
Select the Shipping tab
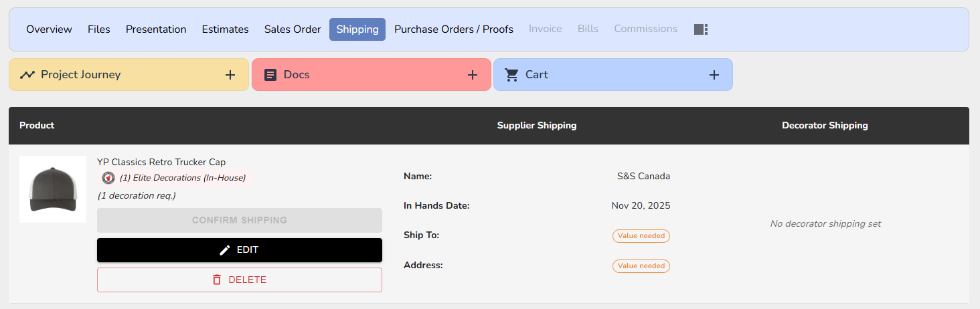(x=357, y=29)
